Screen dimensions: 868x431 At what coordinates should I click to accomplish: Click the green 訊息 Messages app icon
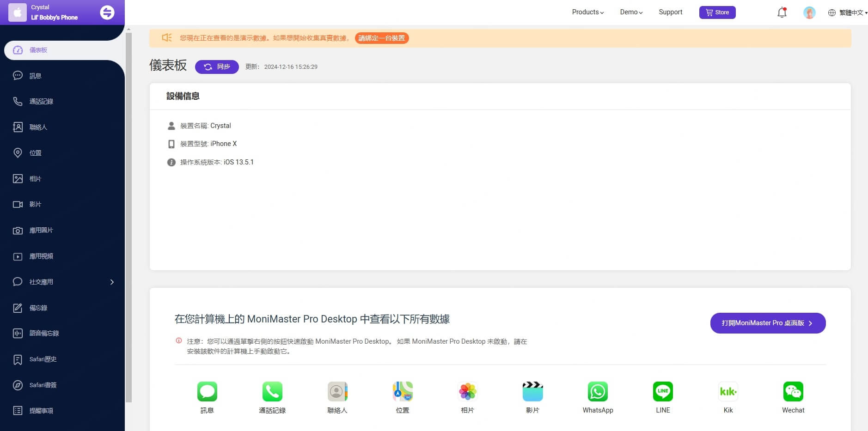(x=207, y=392)
